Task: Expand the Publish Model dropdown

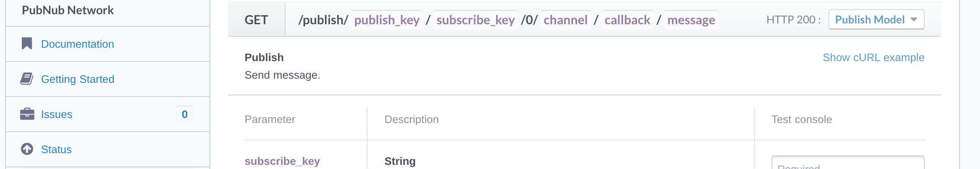Action: 876,20
